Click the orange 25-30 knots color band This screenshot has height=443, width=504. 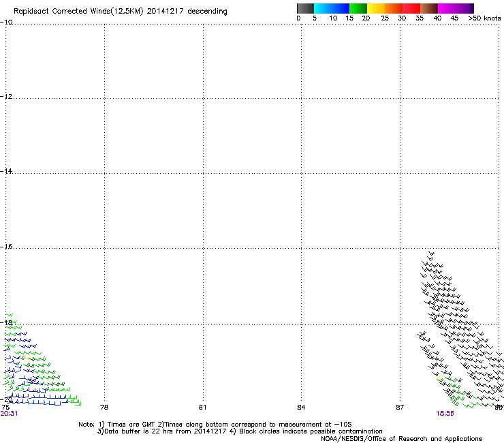tap(394, 8)
